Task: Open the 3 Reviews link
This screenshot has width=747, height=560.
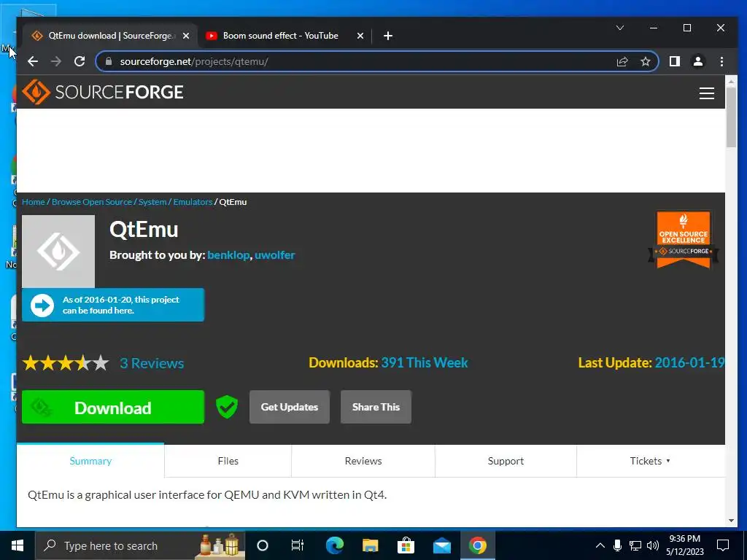Action: point(152,363)
